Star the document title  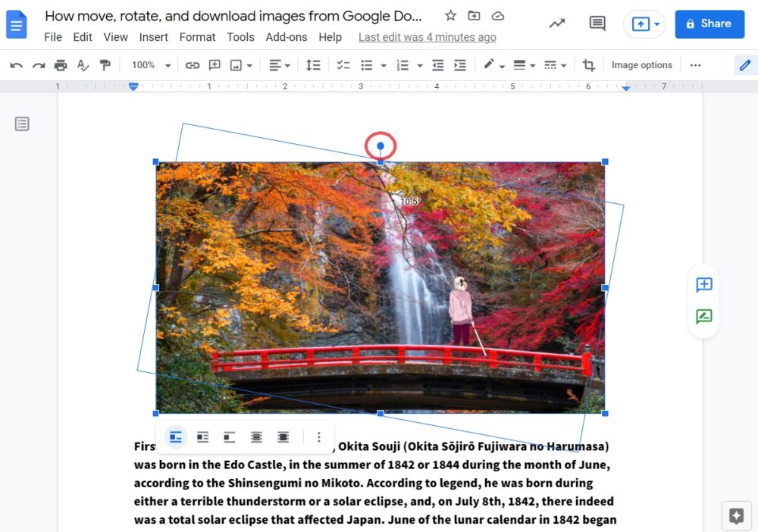tap(451, 15)
